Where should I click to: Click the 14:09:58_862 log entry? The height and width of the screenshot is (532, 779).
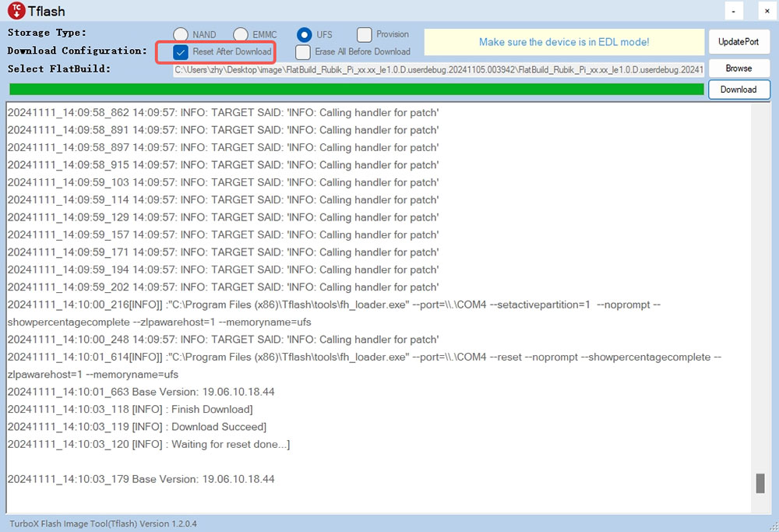pos(223,113)
